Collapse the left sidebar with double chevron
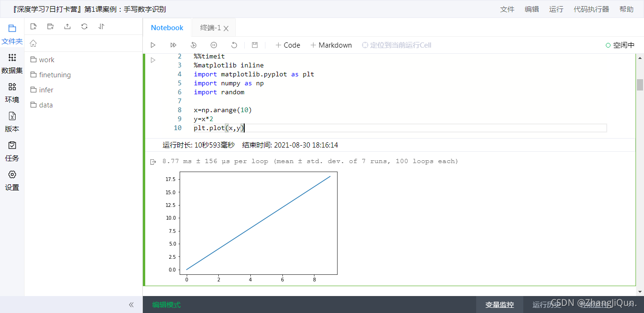 (x=132, y=305)
